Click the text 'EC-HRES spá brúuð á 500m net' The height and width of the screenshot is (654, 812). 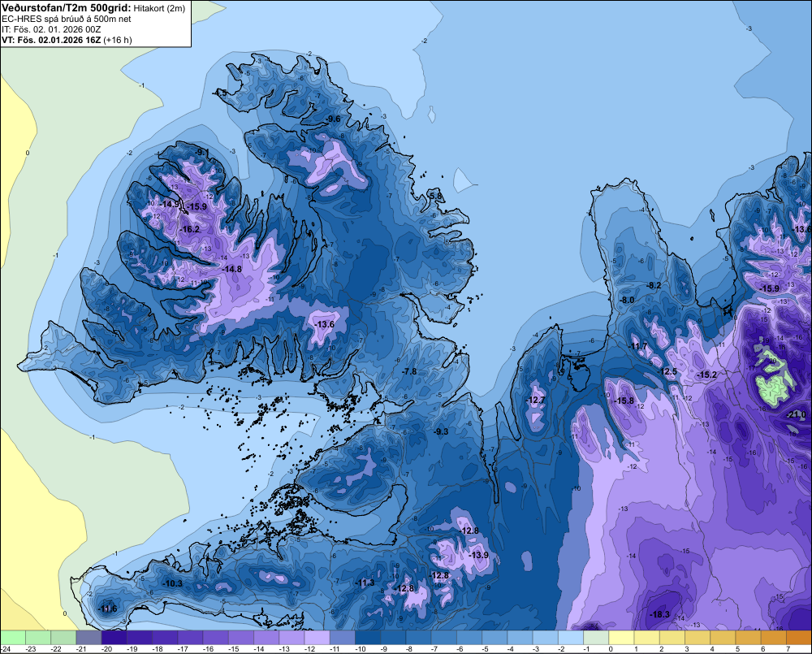67,19
